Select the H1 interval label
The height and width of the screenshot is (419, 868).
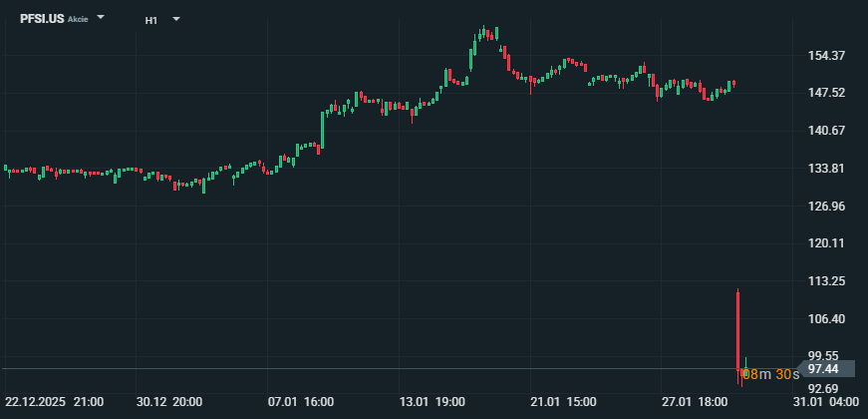point(150,19)
